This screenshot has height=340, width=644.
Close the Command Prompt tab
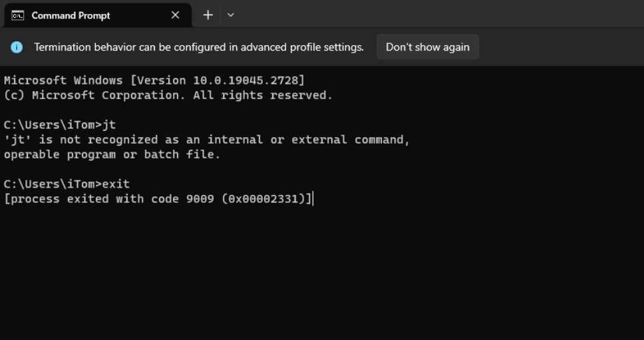176,15
